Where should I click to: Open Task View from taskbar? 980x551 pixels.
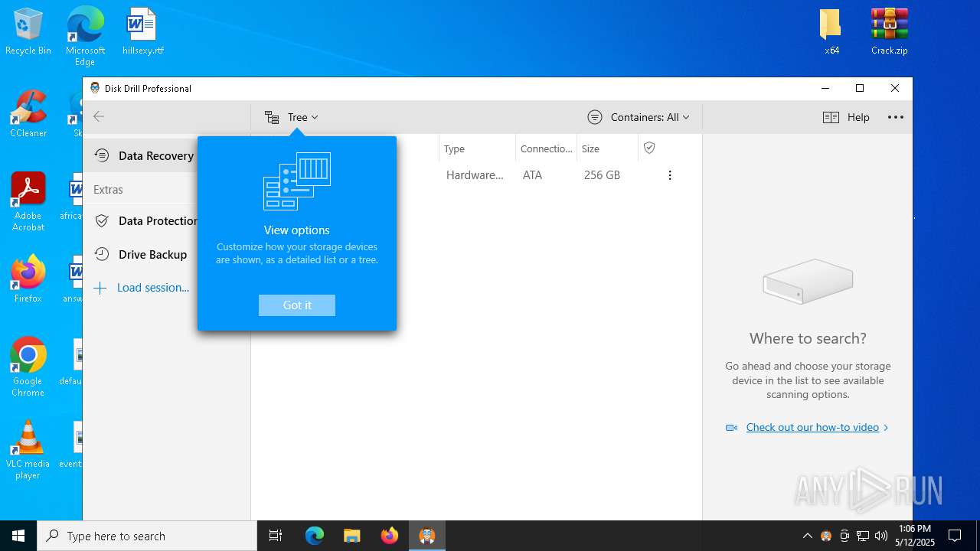[276, 536]
